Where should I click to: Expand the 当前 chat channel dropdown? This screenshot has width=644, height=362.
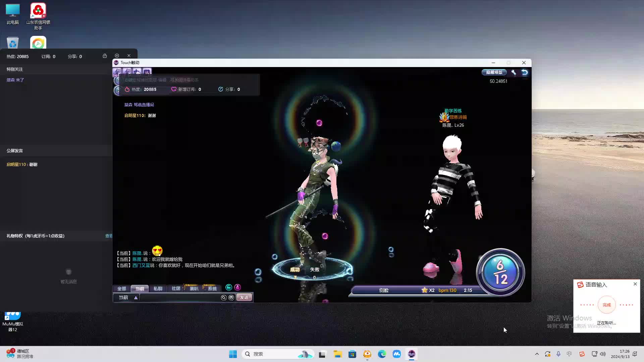(136, 298)
